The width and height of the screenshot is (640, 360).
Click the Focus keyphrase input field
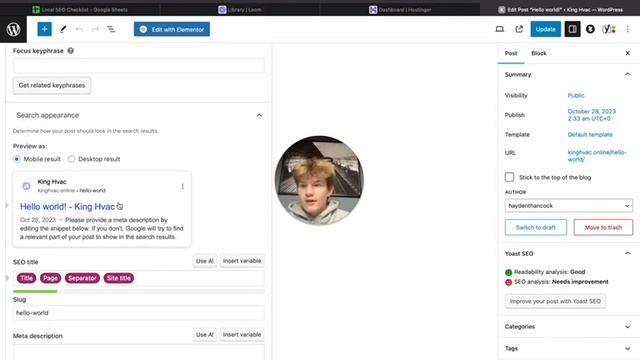click(139, 66)
